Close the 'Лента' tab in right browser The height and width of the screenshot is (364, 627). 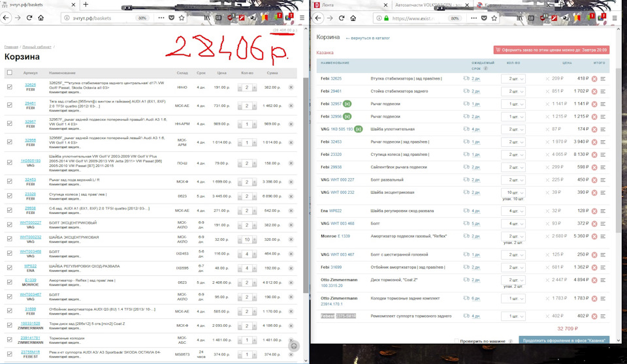coord(385,5)
